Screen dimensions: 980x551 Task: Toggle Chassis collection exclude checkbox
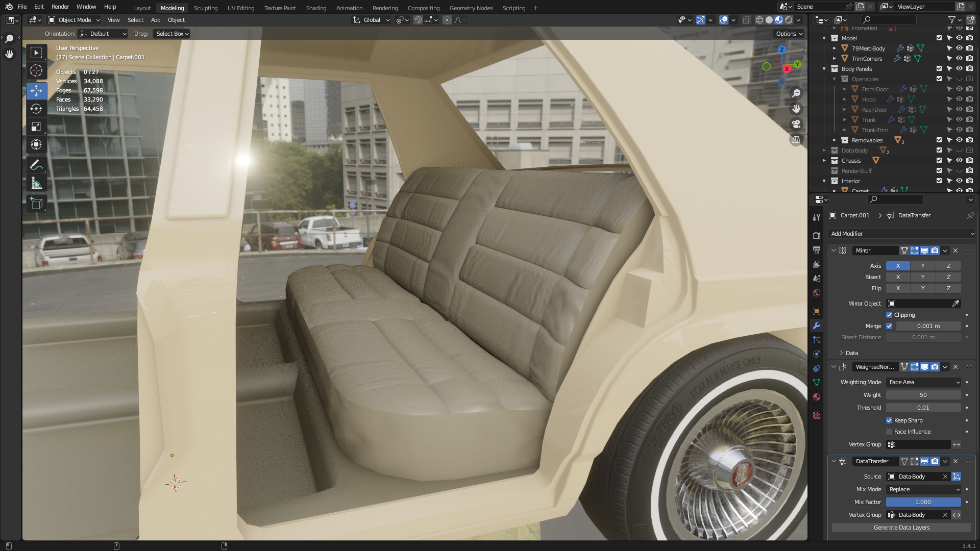point(939,161)
